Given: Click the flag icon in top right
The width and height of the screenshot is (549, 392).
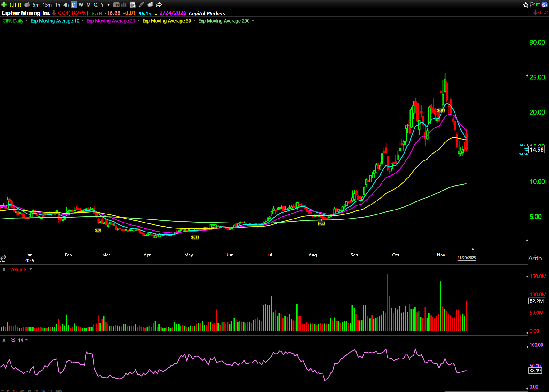Looking at the screenshot, I should pos(533,4).
